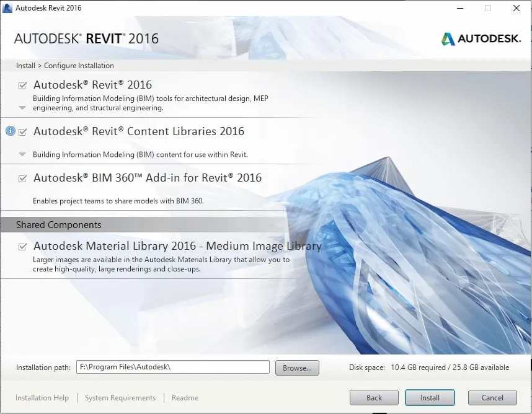The height and width of the screenshot is (414, 532).
Task: Click the Installation path text field
Action: [x=173, y=367]
